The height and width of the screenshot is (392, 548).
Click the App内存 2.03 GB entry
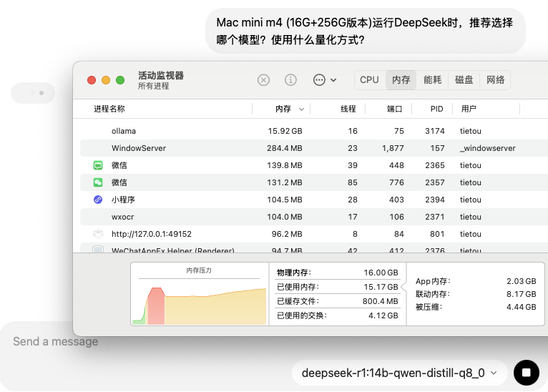tap(476, 281)
